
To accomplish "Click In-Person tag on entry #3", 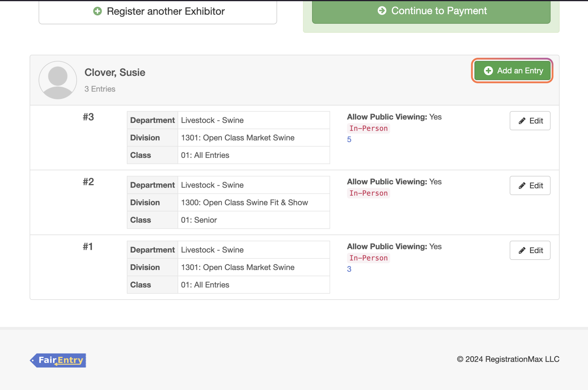I will 368,128.
